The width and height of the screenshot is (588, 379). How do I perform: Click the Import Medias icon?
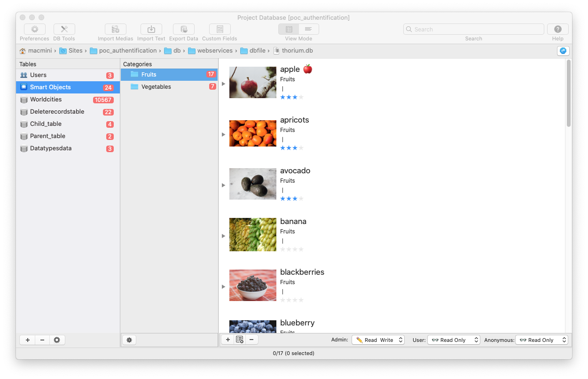coord(115,29)
